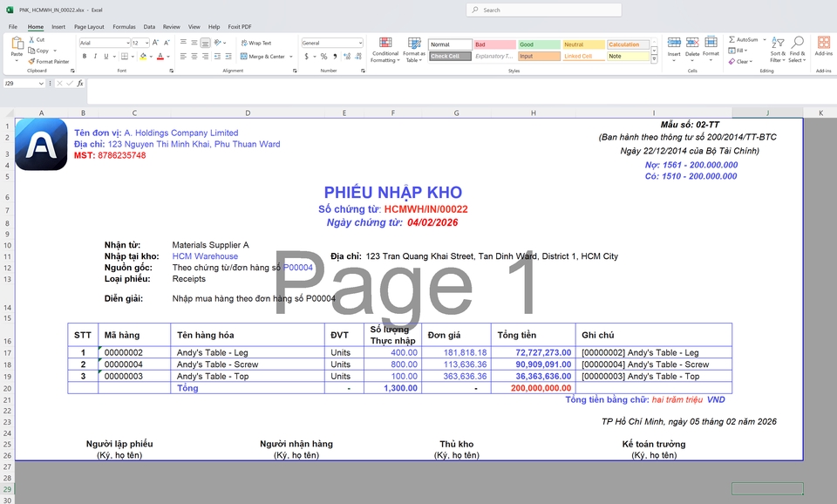This screenshot has width=837, height=504.
Task: Click the Cut scissors icon
Action: click(x=31, y=39)
